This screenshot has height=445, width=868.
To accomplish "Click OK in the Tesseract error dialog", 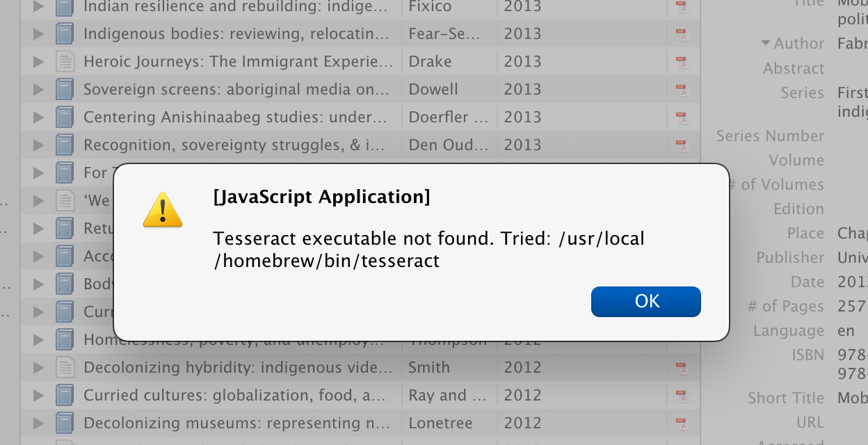I will (x=646, y=301).
